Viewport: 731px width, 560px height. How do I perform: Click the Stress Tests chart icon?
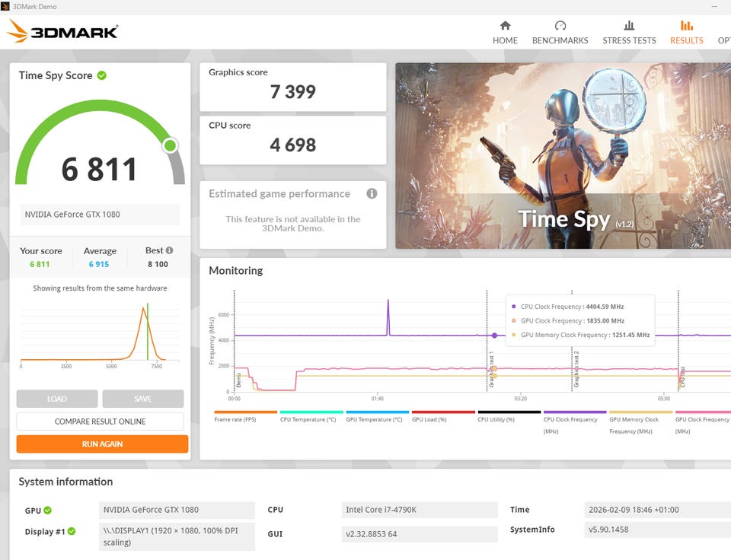629,26
